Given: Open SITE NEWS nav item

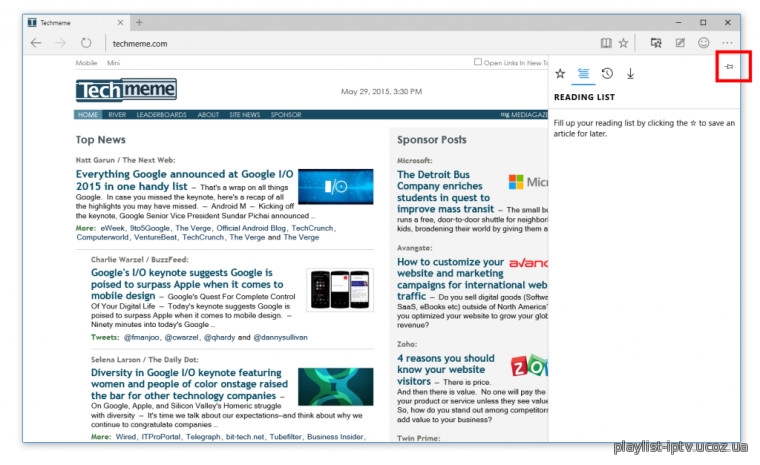Looking at the screenshot, I should [245, 115].
